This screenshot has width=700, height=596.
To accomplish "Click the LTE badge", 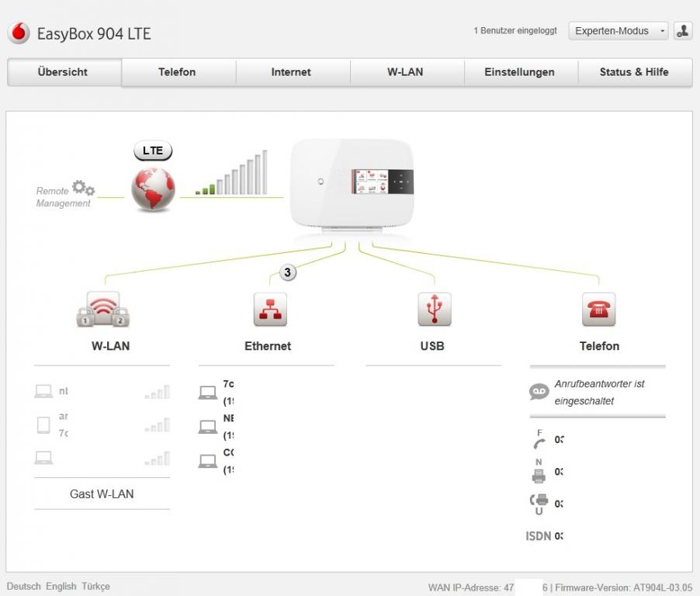I will pyautogui.click(x=153, y=151).
